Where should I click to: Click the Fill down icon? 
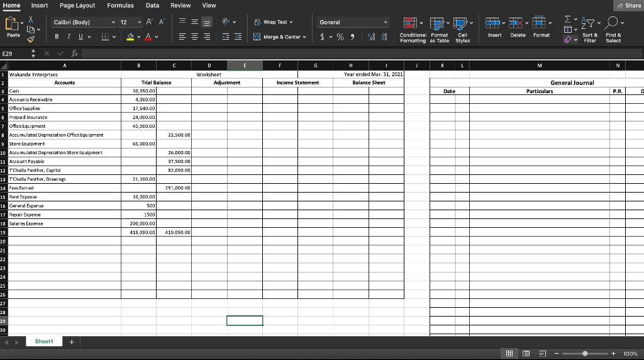coord(568,29)
